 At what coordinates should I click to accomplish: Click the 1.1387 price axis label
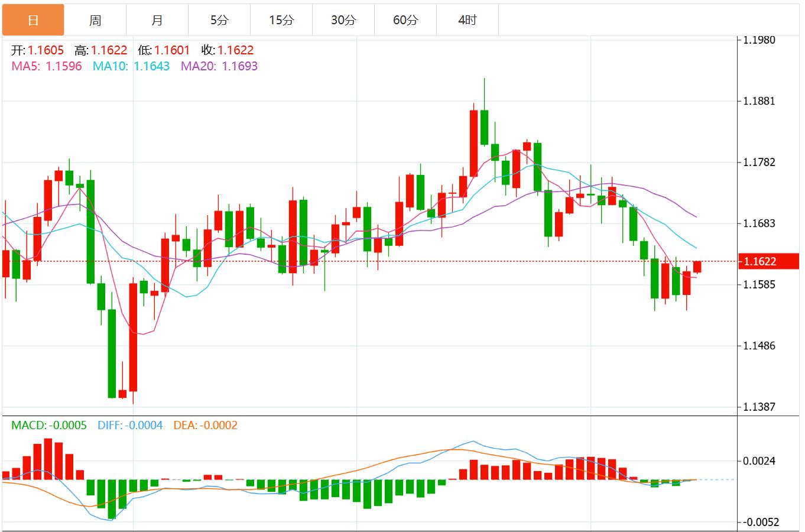tap(759, 407)
